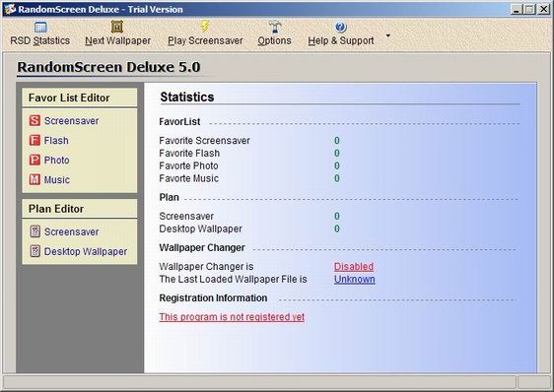This screenshot has height=392, width=554.
Task: Click the 'Favorite Screensaver' statistics label
Action: [205, 141]
